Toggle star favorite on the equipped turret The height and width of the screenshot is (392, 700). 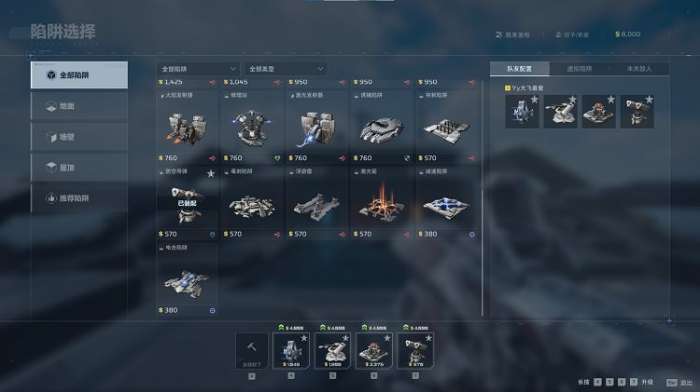tap(211, 174)
